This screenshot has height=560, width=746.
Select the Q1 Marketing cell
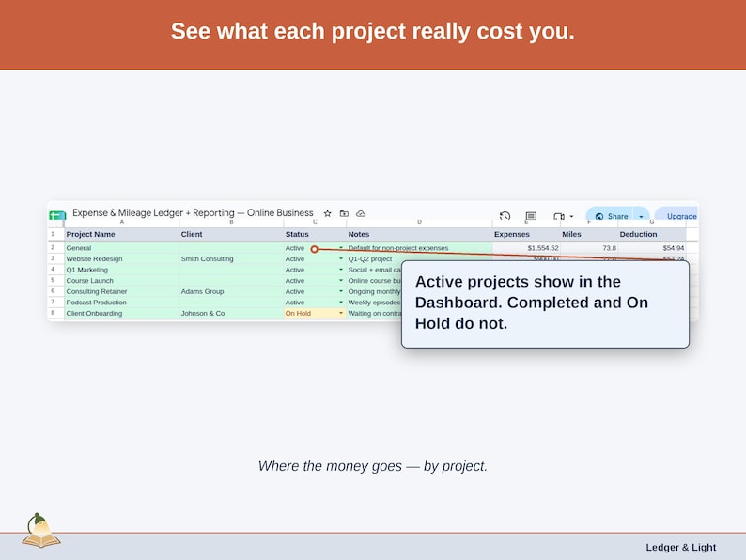[122, 270]
